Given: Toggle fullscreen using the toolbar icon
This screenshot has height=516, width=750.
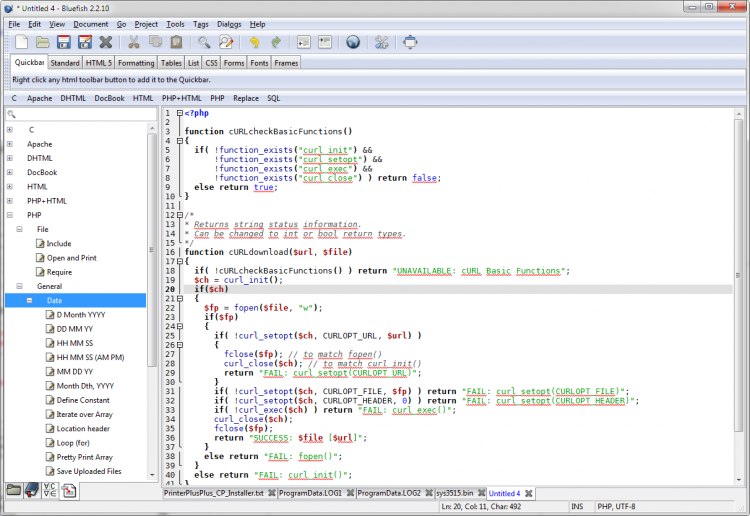Looking at the screenshot, I should pyautogui.click(x=410, y=42).
